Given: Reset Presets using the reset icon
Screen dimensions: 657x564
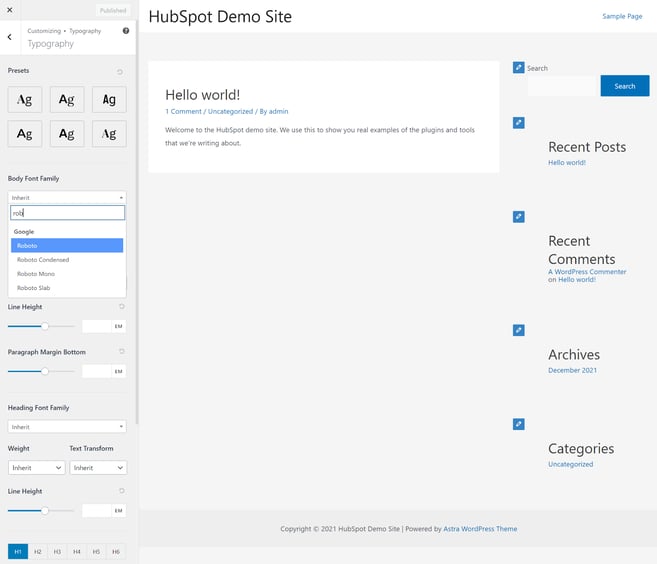Looking at the screenshot, I should (120, 72).
